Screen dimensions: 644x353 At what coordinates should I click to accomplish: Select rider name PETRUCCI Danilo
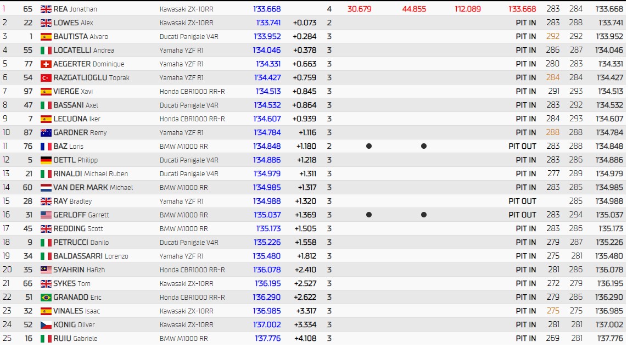pos(81,243)
